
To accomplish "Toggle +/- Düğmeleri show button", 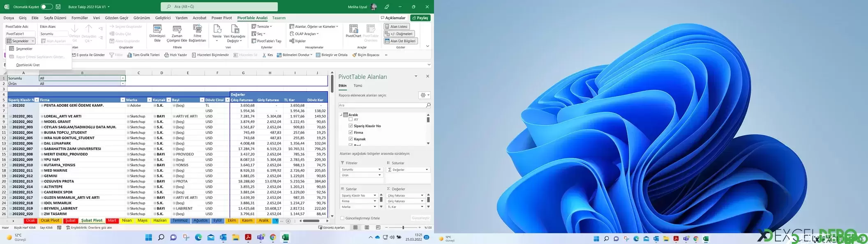I will tap(399, 34).
